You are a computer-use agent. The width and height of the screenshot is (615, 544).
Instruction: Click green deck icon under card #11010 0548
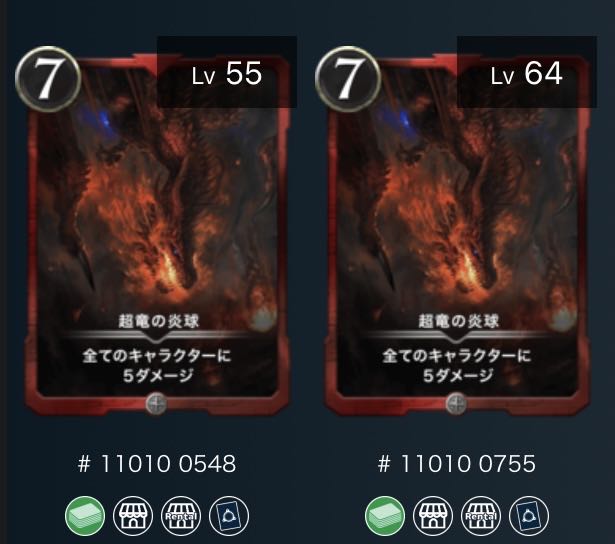pyautogui.click(x=85, y=516)
